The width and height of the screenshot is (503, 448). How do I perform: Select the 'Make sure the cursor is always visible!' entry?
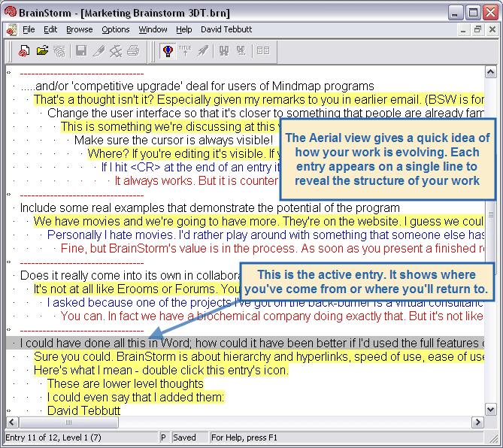click(173, 140)
